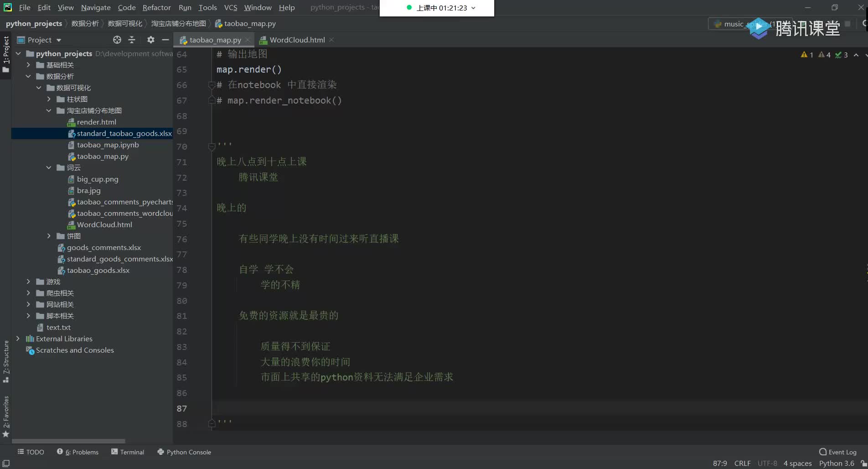Collapse the 数据可视化 folder

pyautogui.click(x=39, y=88)
